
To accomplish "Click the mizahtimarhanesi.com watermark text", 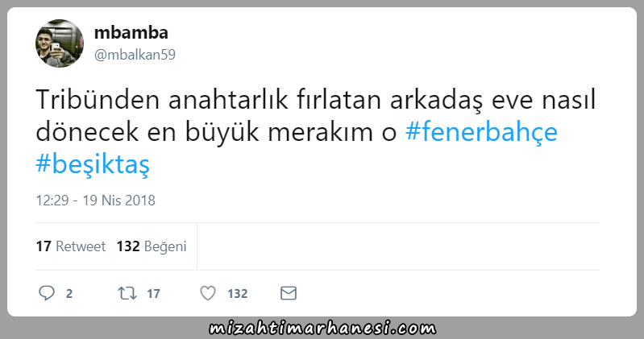I will pyautogui.click(x=322, y=329).
